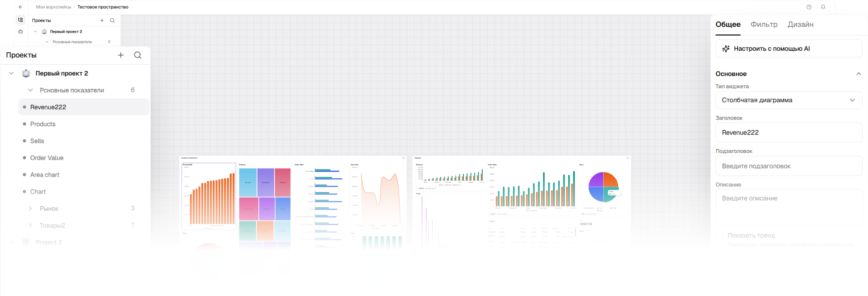868x296 pixels.
Task: Click the plus icon in large Проекты panel
Action: click(121, 55)
